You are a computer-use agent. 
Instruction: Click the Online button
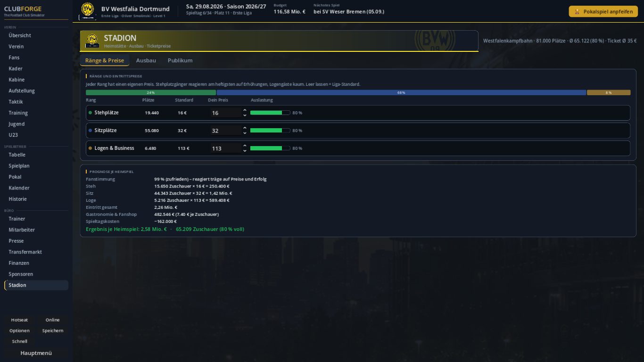(x=53, y=320)
